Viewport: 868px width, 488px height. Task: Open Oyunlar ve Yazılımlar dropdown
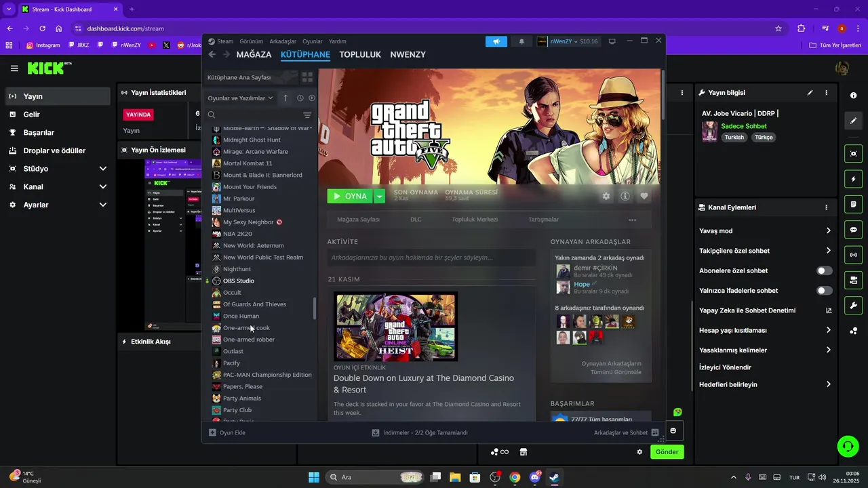tap(240, 98)
